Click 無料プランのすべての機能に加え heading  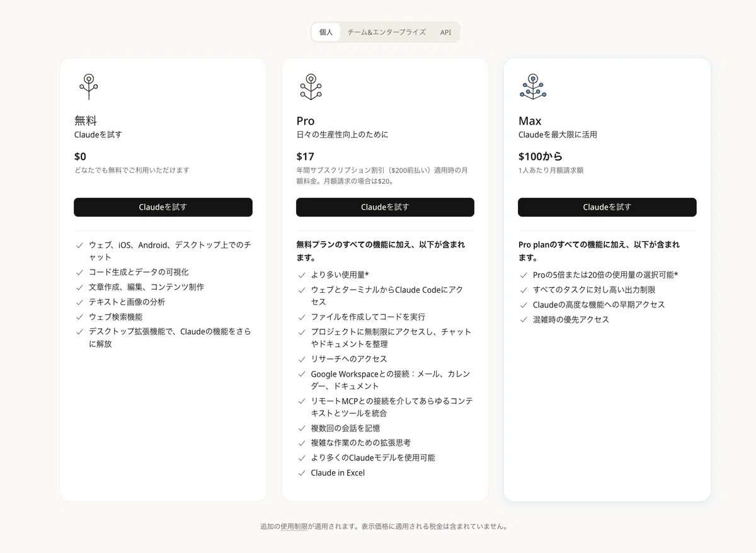pyautogui.click(x=381, y=251)
